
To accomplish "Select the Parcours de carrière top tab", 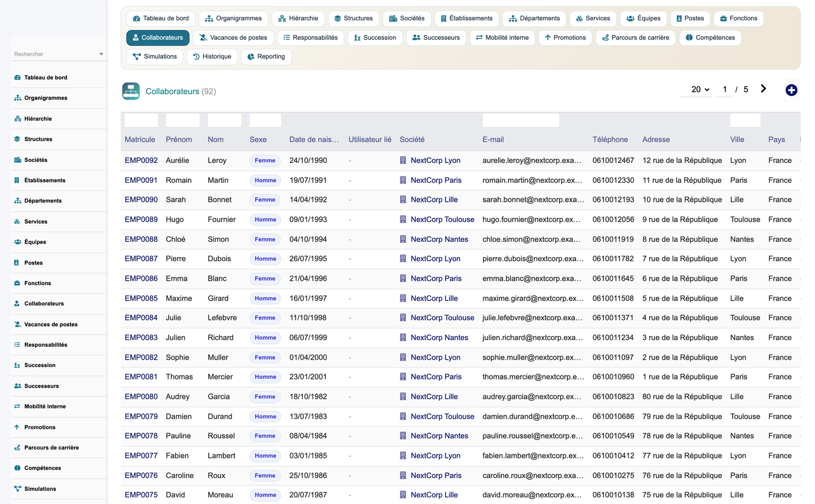I will pos(636,38).
